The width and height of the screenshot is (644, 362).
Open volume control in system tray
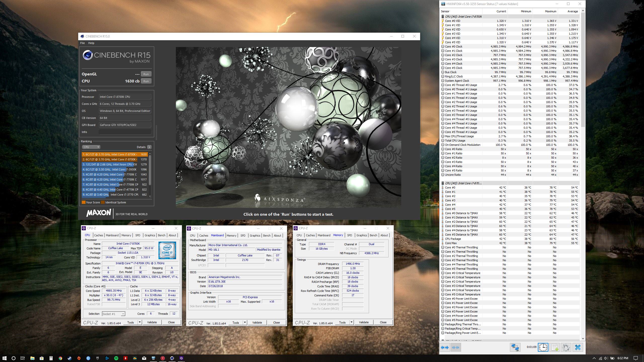coord(606,358)
